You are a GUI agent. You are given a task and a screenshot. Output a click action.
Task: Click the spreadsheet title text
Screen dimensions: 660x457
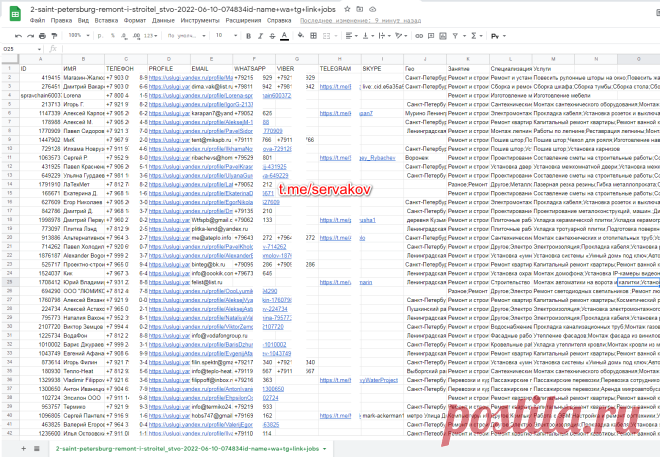[x=183, y=9]
